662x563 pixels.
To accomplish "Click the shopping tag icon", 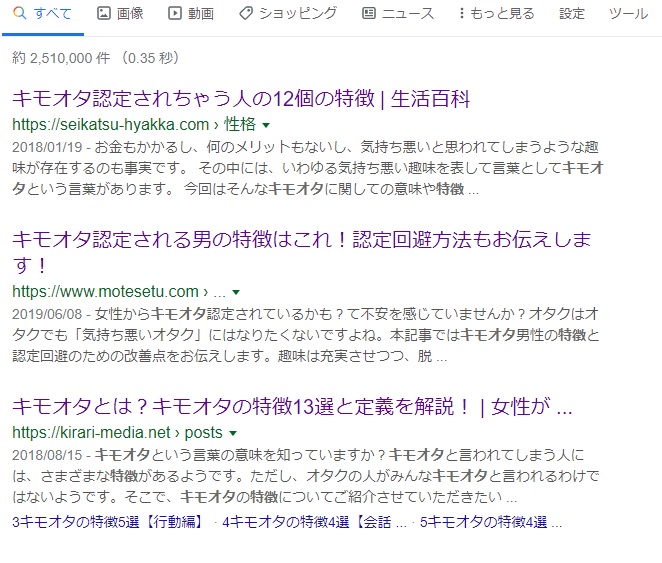I will 246,14.
